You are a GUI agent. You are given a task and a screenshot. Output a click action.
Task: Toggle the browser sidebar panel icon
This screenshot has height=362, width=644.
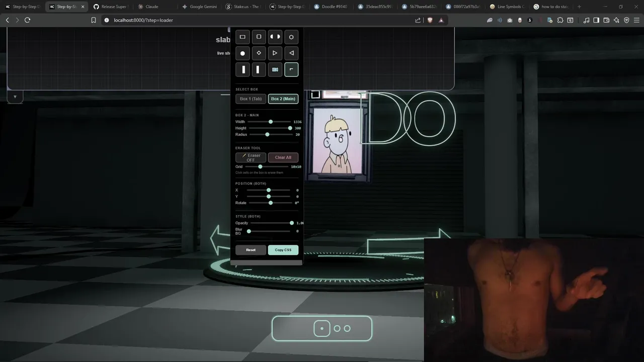point(596,20)
